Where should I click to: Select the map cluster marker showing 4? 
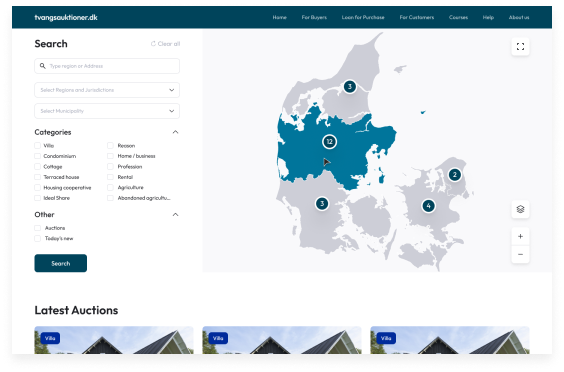click(x=428, y=206)
